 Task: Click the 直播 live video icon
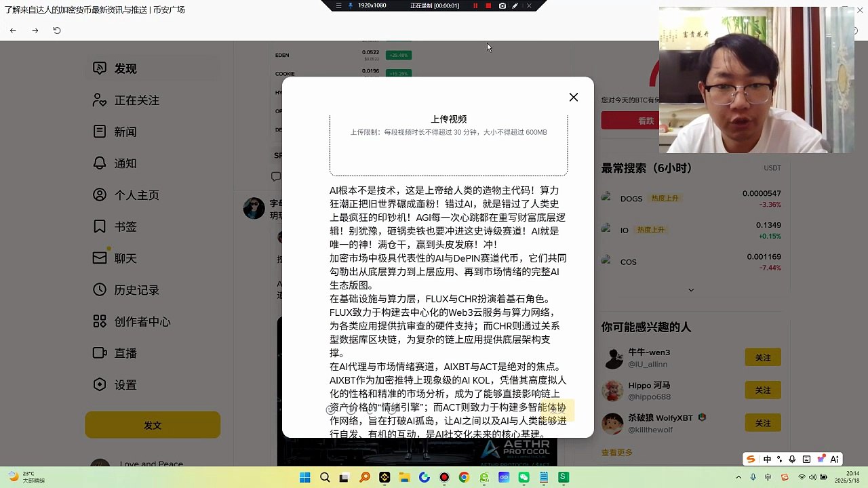pos(100,353)
